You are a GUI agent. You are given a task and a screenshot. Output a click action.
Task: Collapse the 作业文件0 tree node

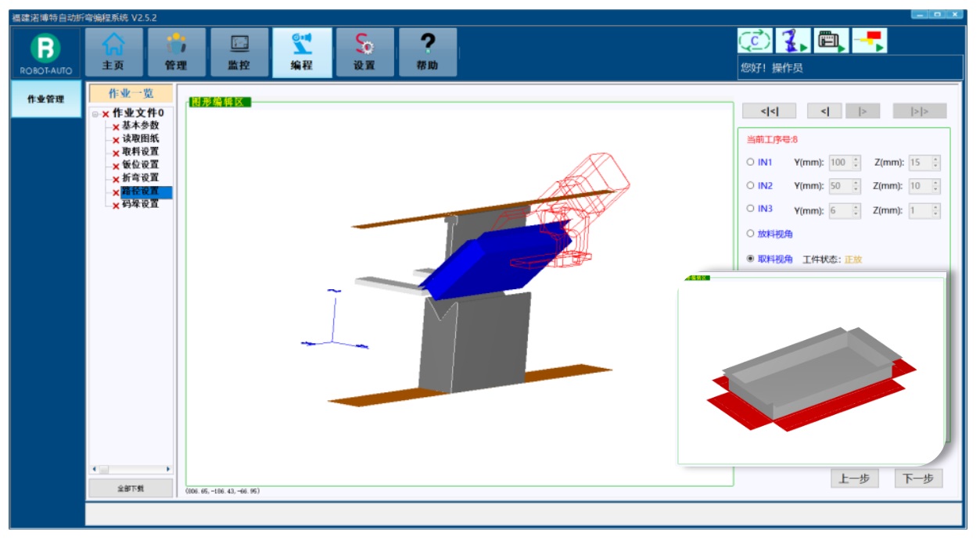pos(95,114)
